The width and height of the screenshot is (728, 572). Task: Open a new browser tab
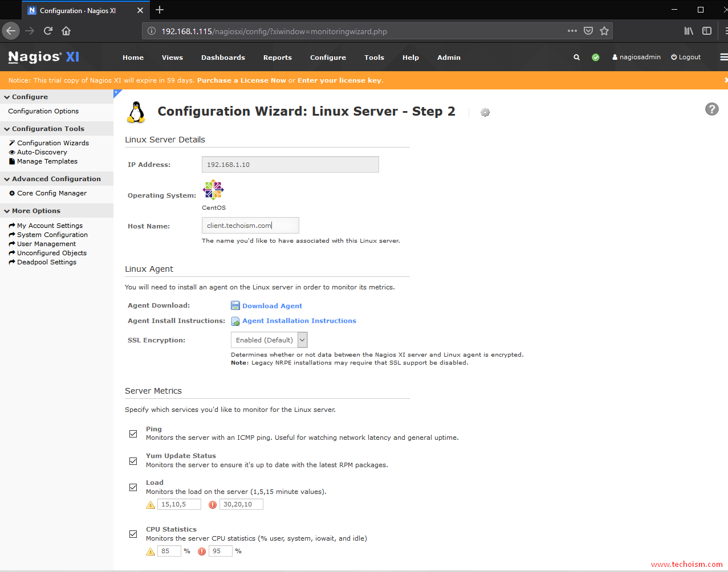tap(160, 10)
